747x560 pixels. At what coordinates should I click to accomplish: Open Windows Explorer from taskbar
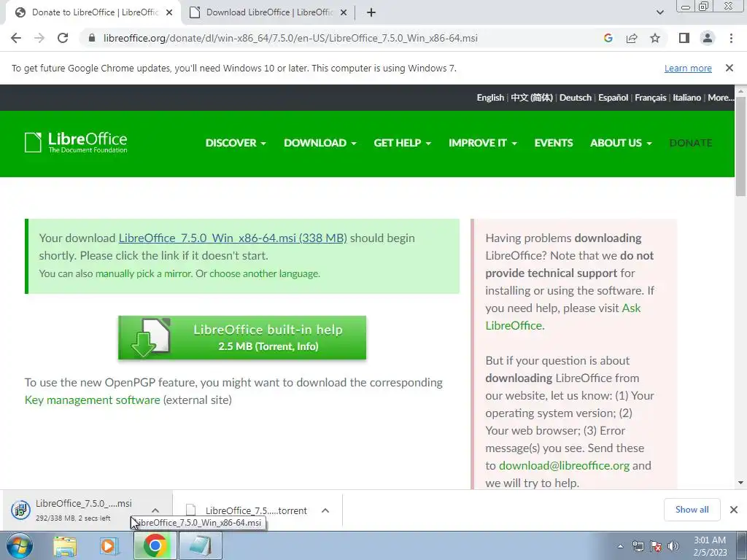pyautogui.click(x=65, y=545)
